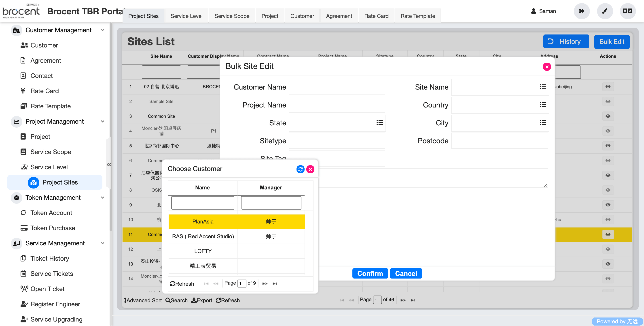Open the State list picker icon
The width and height of the screenshot is (644, 326).
click(x=379, y=123)
